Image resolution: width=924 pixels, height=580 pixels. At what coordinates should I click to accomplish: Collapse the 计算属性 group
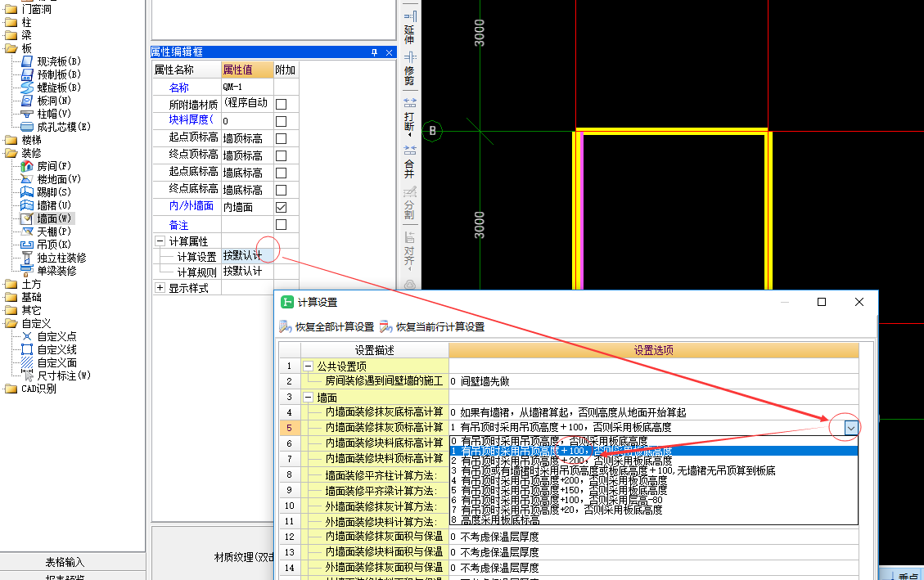point(160,241)
